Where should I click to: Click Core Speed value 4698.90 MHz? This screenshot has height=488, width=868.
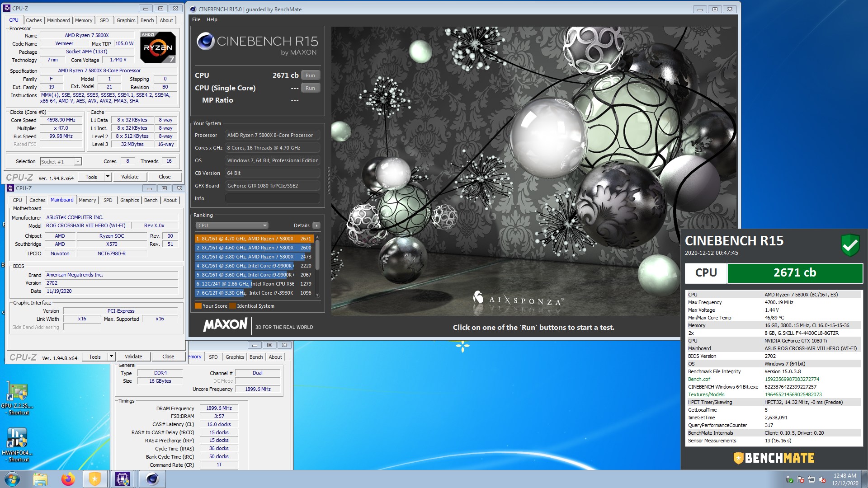[x=61, y=120]
